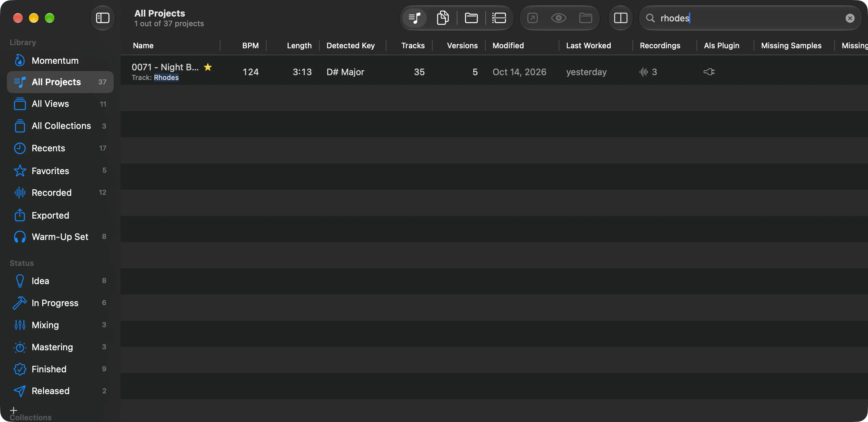
Task: Filter by Mastering status
Action: [60, 347]
